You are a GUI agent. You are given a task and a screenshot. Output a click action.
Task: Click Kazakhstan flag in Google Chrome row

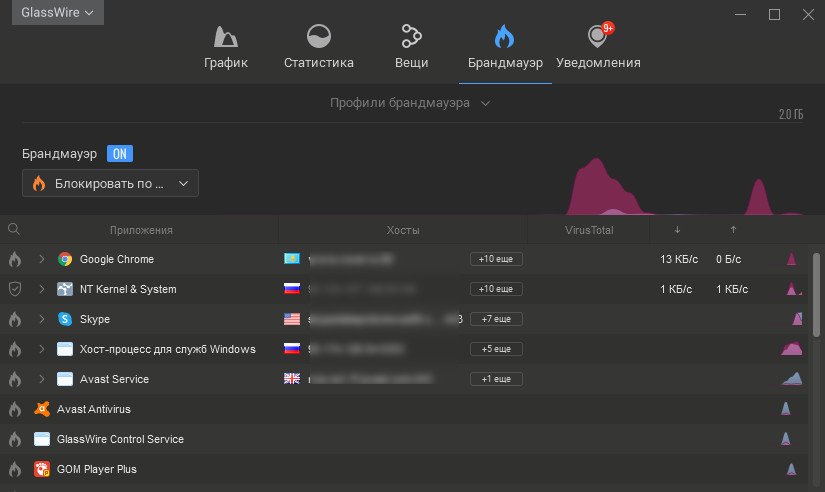(292, 258)
